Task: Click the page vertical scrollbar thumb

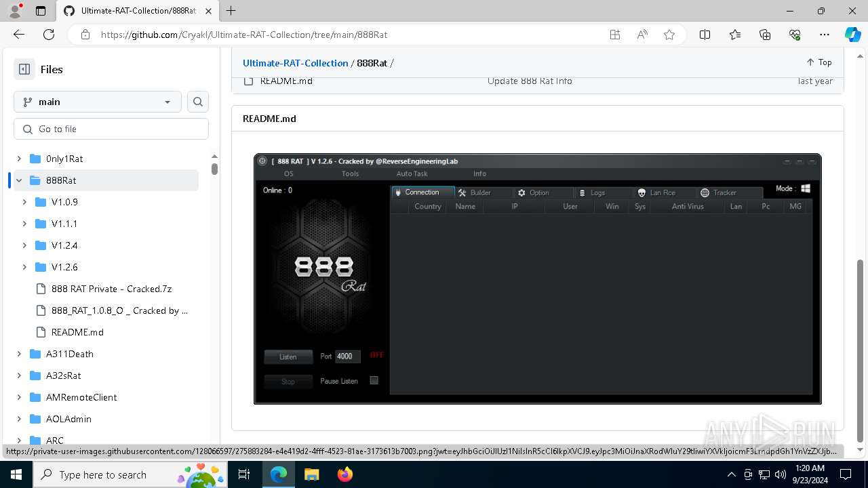Action: [x=861, y=350]
